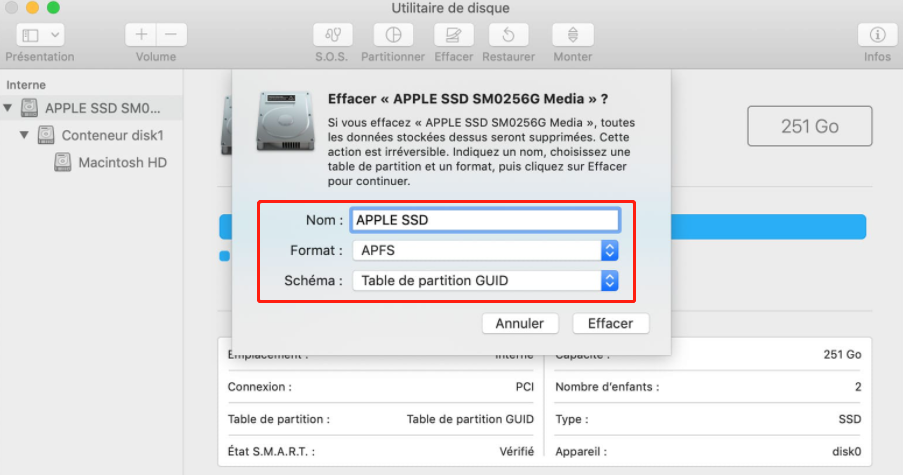The height and width of the screenshot is (475, 903).
Task: Click the Annuler button
Action: (x=520, y=323)
